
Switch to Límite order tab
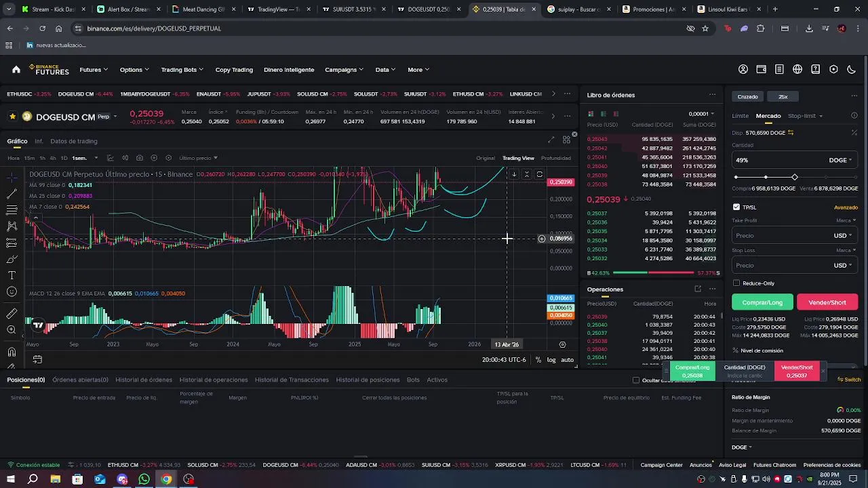coord(740,116)
